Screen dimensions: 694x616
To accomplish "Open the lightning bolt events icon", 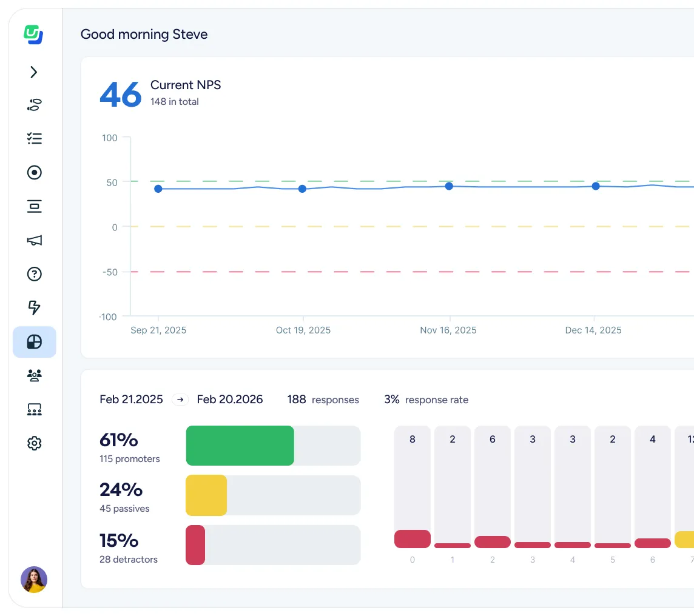I will pyautogui.click(x=34, y=308).
